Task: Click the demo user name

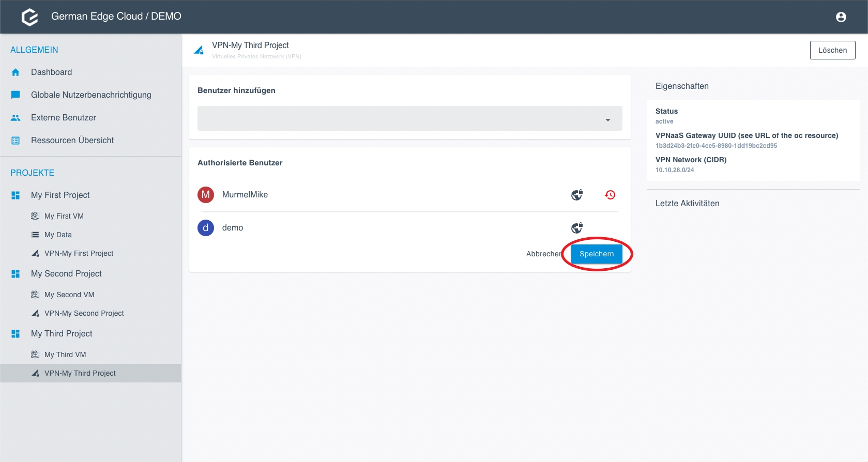Action: coord(233,228)
